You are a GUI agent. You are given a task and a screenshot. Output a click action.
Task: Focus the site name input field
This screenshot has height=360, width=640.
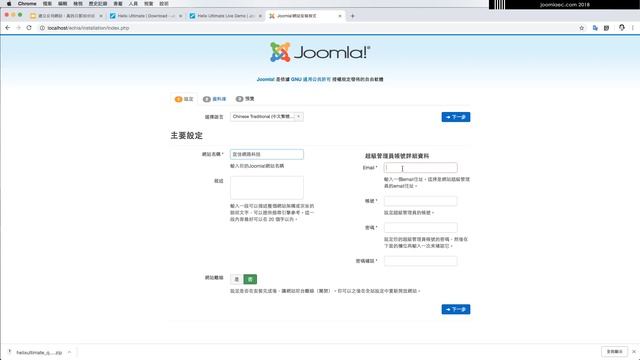click(x=267, y=154)
